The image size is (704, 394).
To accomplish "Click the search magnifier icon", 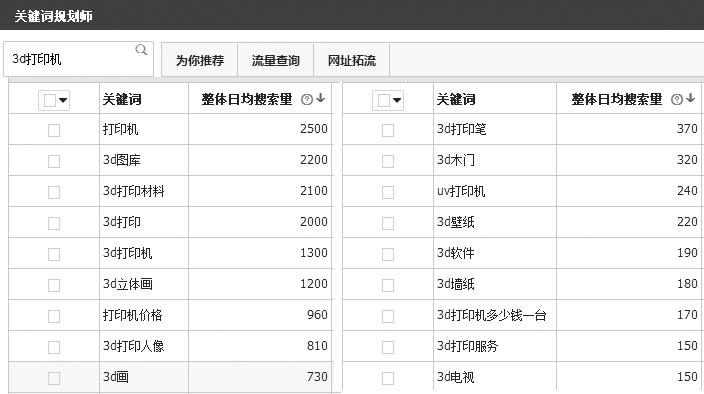I will coord(141,49).
